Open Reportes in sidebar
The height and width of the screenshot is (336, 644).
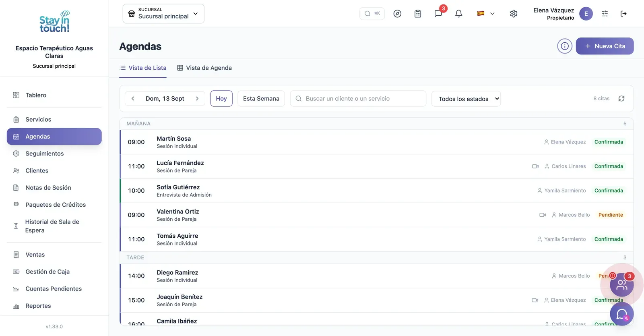click(x=54, y=306)
